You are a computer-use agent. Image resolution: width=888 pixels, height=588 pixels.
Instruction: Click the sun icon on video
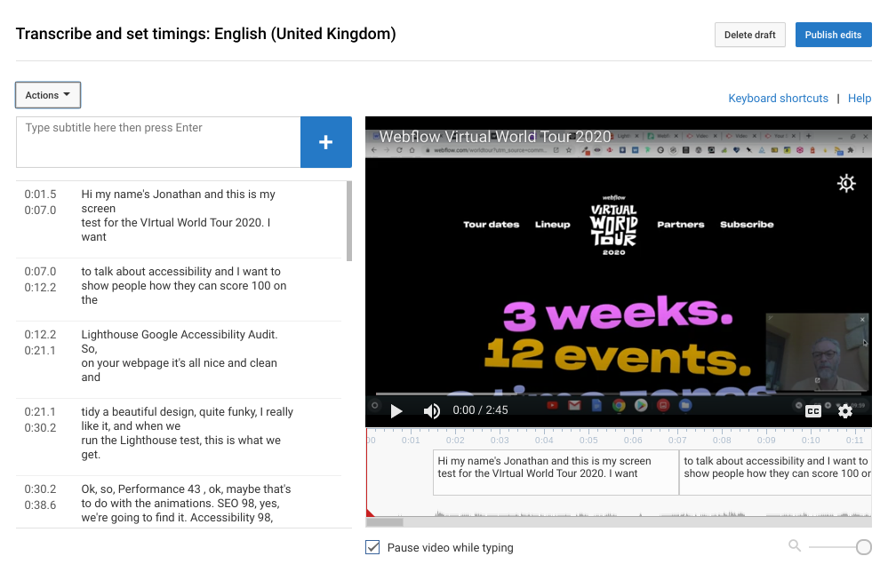coord(846,183)
